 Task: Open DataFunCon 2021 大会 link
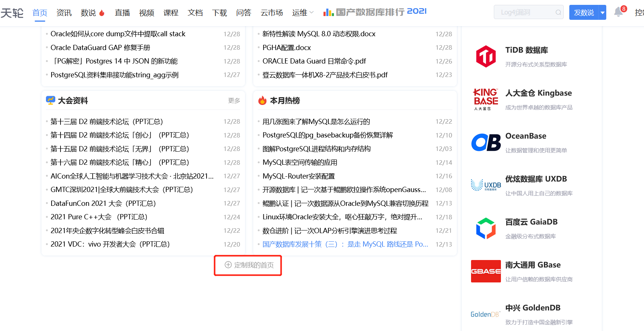pos(103,203)
